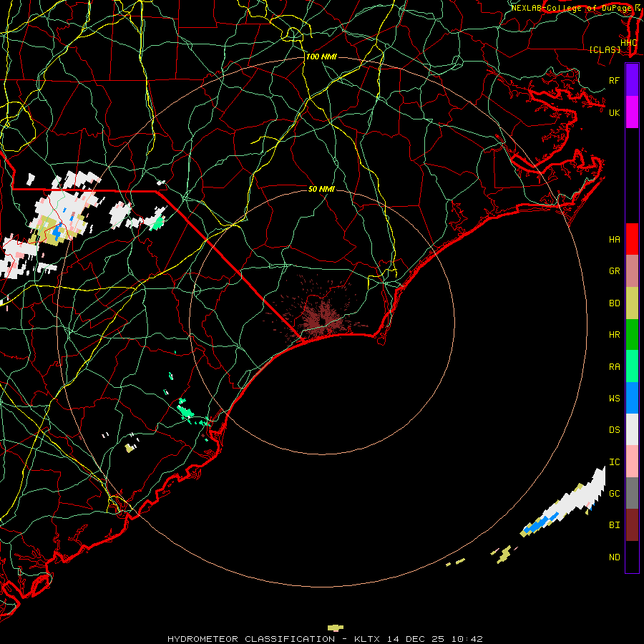Choose the blue WS wet snow swatch
This screenshot has height=644, width=644.
632,398
